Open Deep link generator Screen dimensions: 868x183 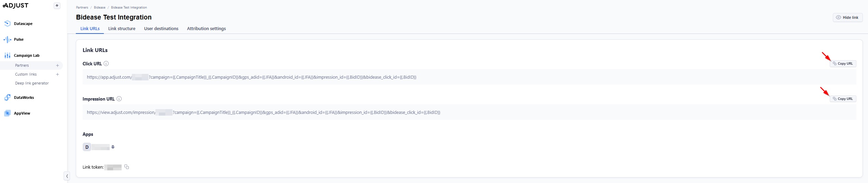coord(32,83)
